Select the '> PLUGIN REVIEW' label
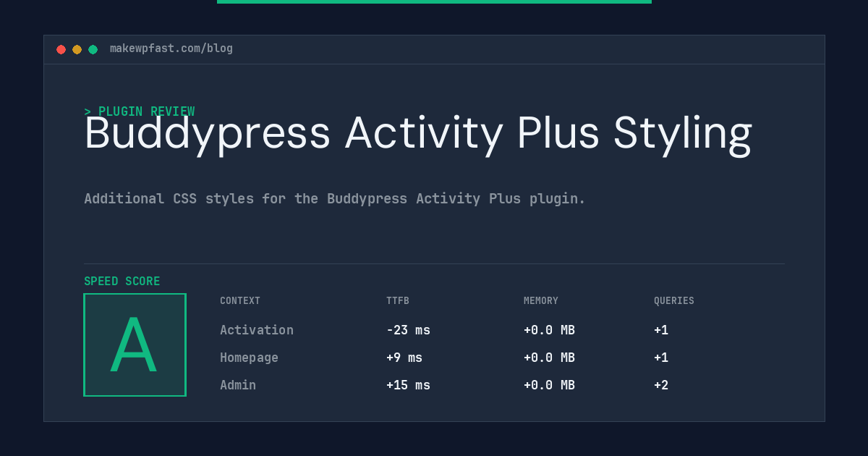Screen dimensions: 868x456 [x=140, y=111]
